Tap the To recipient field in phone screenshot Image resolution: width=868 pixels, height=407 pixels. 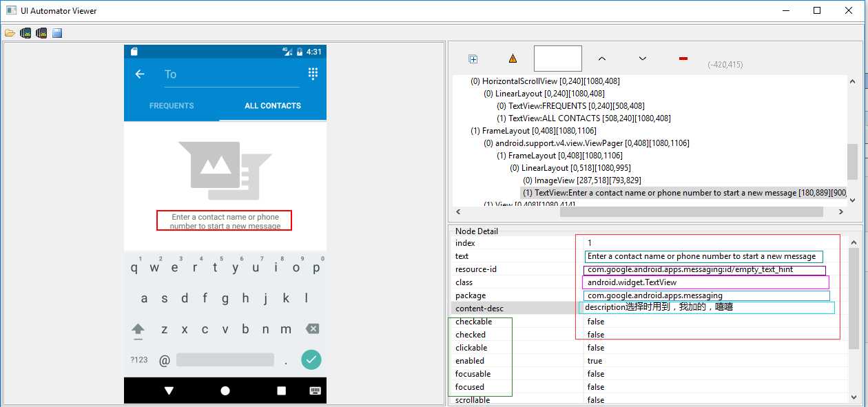click(x=231, y=74)
